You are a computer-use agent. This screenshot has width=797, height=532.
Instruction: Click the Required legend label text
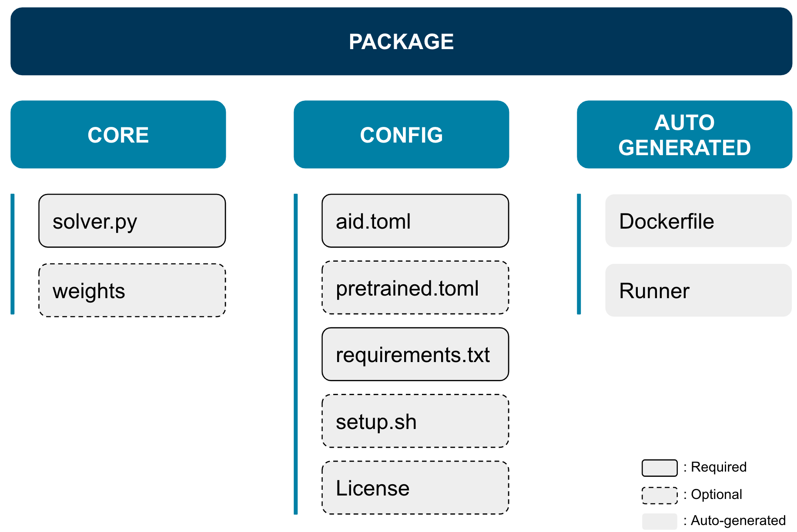pos(718,467)
